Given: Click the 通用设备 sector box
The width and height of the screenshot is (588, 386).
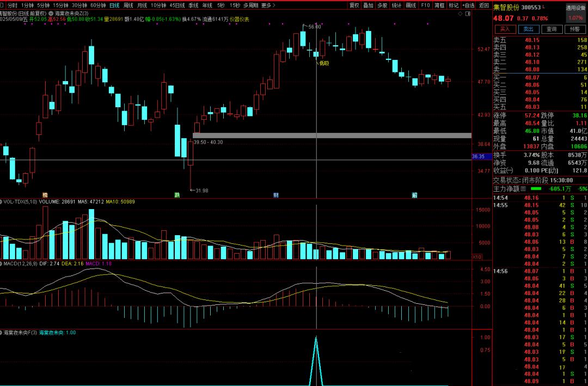Looking at the screenshot, I should pyautogui.click(x=575, y=8).
